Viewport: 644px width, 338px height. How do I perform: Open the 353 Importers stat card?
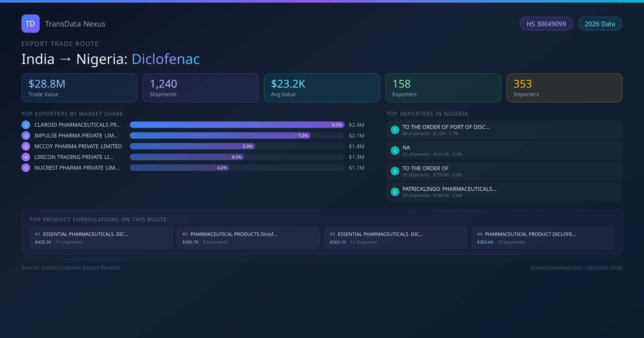point(564,88)
